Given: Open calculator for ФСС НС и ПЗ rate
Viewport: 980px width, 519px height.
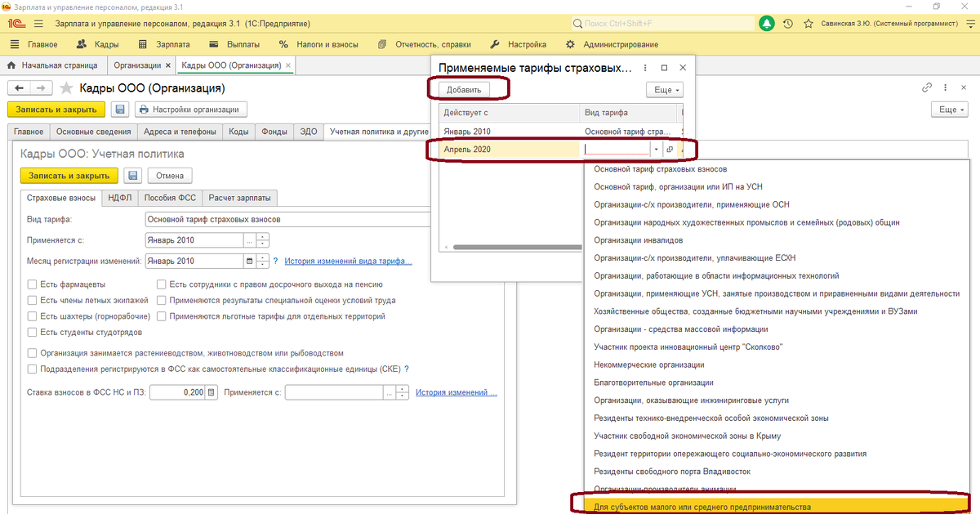Looking at the screenshot, I should pos(212,392).
